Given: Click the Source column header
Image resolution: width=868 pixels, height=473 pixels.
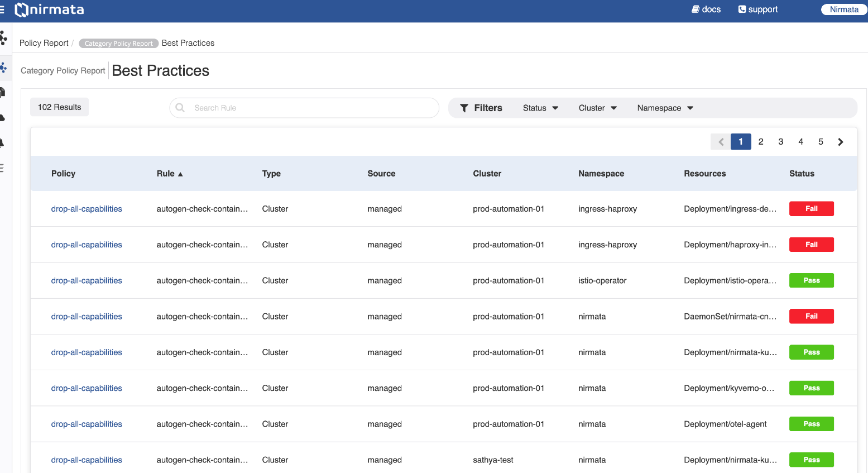Looking at the screenshot, I should click(x=381, y=174).
